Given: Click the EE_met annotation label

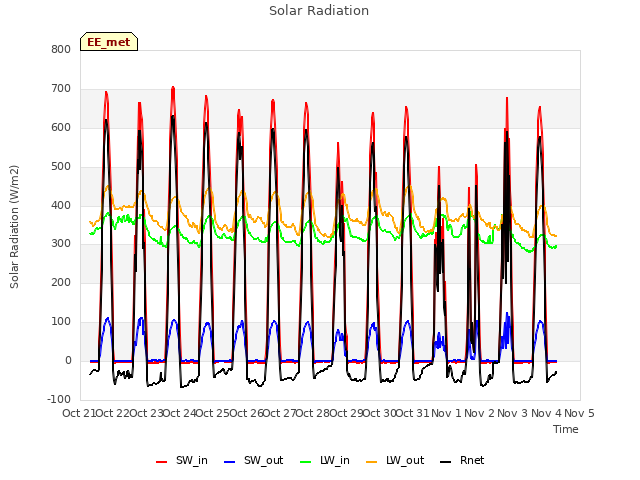Looking at the screenshot, I should [109, 42].
